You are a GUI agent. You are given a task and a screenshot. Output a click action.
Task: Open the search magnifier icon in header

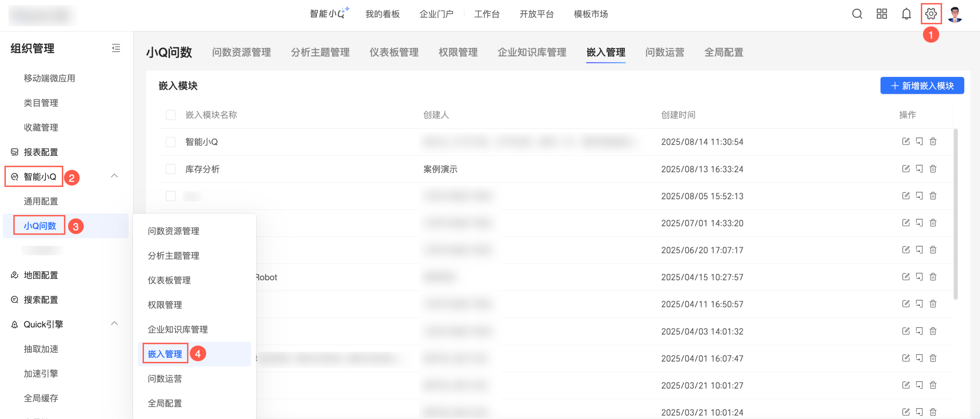coord(857,14)
